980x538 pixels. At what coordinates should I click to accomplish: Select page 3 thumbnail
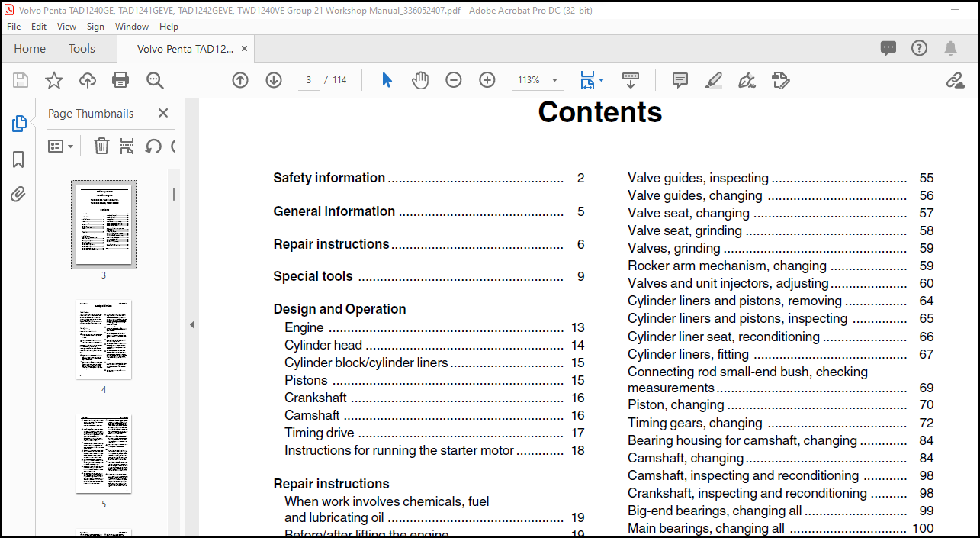(x=104, y=224)
